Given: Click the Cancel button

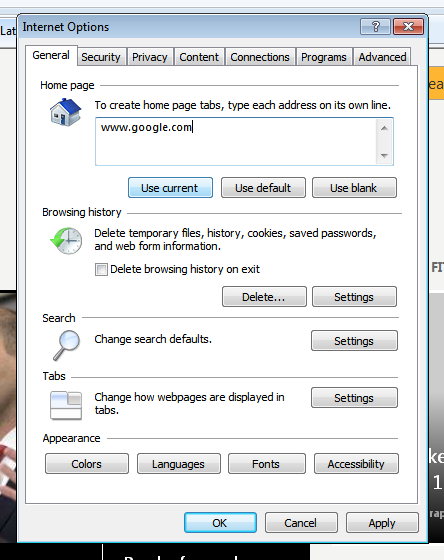Looking at the screenshot, I should pyautogui.click(x=301, y=522).
